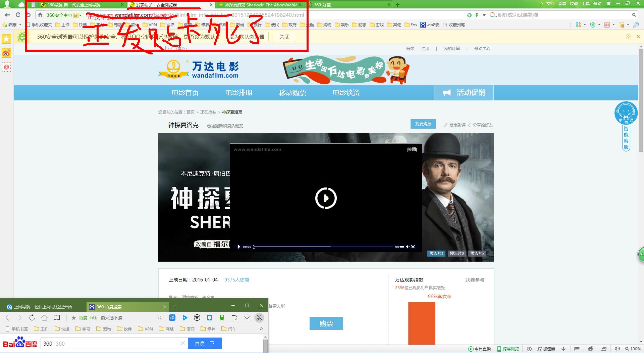This screenshot has width=644, height=353.
Task: Click the scissors screenshot icon in small window
Action: click(x=259, y=318)
